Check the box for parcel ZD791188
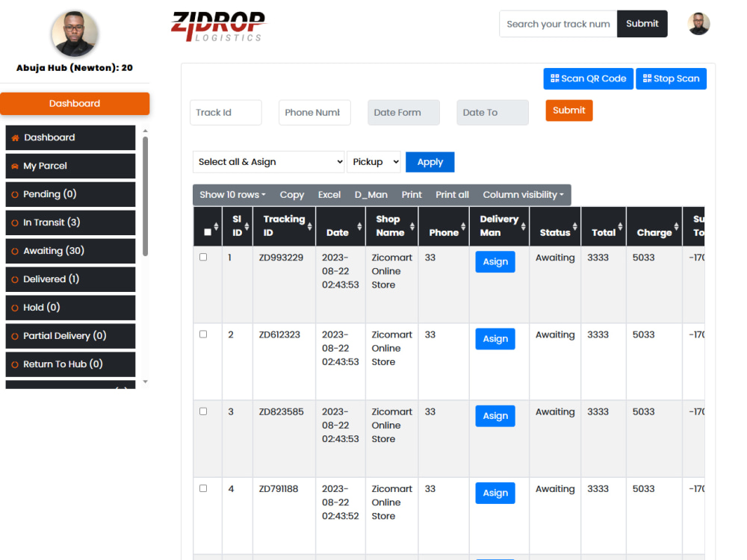 203,488
